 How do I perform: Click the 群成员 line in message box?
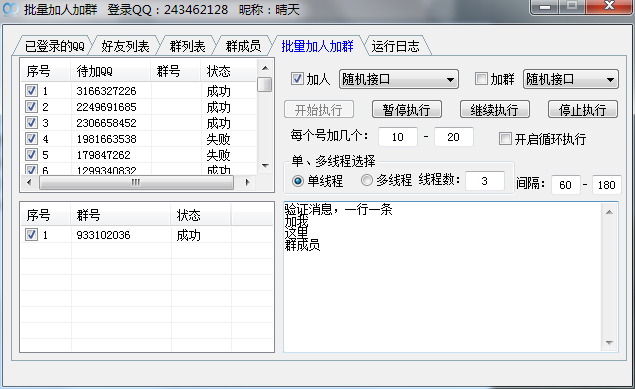(x=303, y=245)
